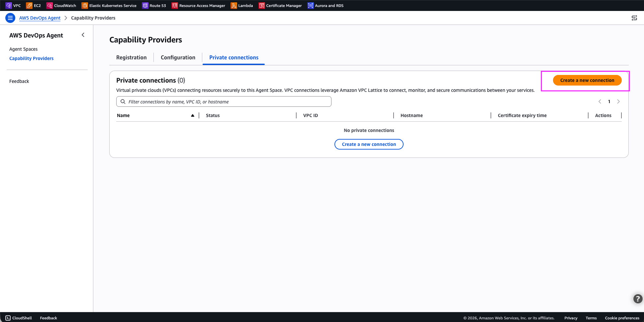Click the Hostname column header

pyautogui.click(x=412, y=115)
